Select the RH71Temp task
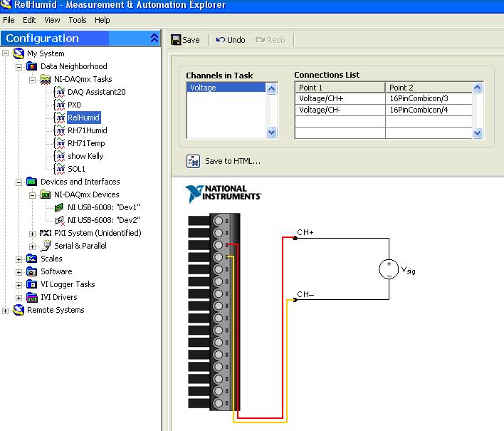The image size is (504, 431). (x=85, y=143)
